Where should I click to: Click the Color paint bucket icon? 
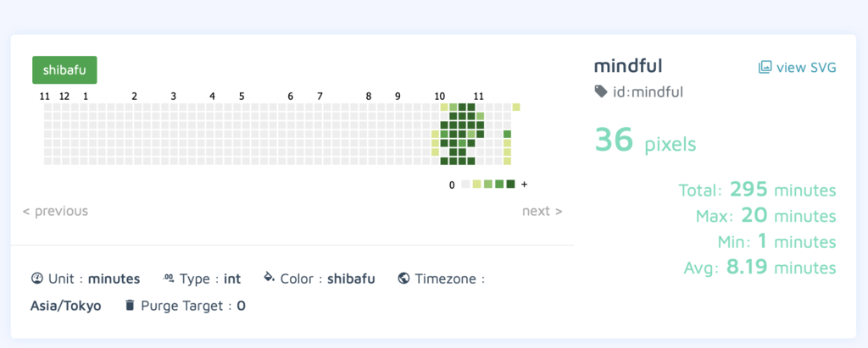pos(270,277)
